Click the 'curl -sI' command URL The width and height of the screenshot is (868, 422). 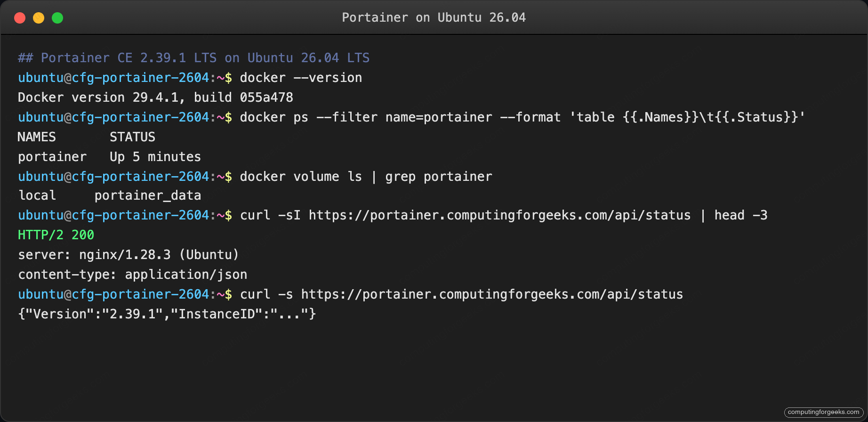pyautogui.click(x=500, y=215)
